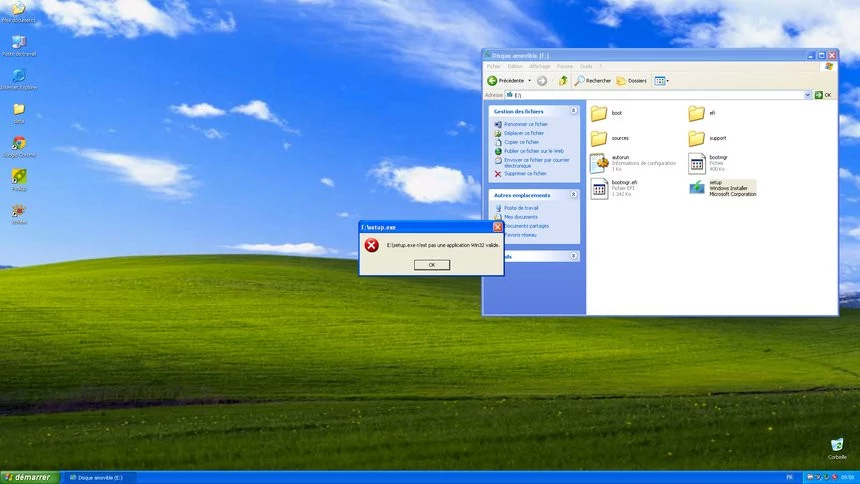
Task: Go to Favoris réseau in sidebar
Action: (520, 235)
